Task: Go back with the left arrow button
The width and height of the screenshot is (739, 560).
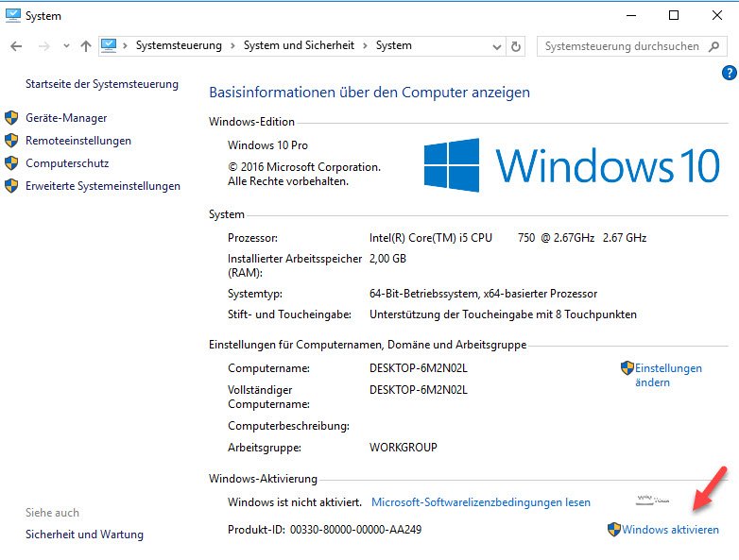Action: coord(16,46)
